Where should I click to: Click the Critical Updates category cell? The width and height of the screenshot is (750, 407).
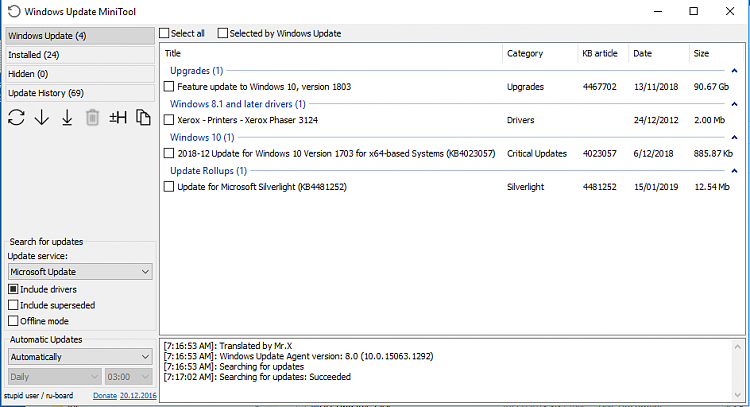[537, 154]
